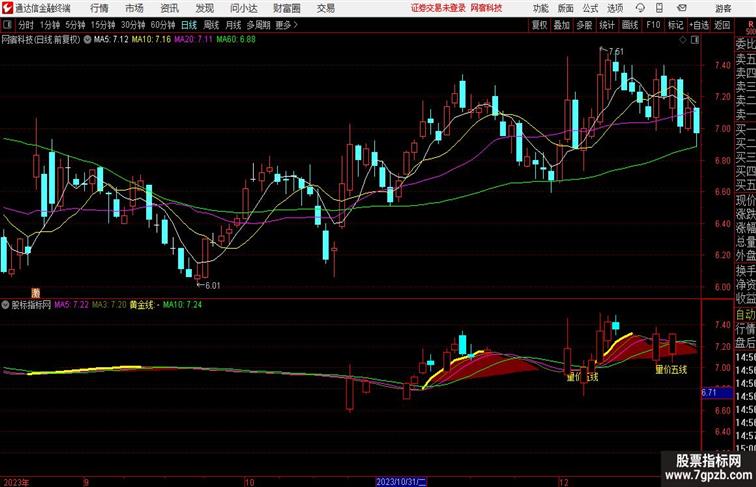Expand main chart indicator dropdown beside 网宿科技
The width and height of the screenshot is (756, 487).
click(x=87, y=40)
